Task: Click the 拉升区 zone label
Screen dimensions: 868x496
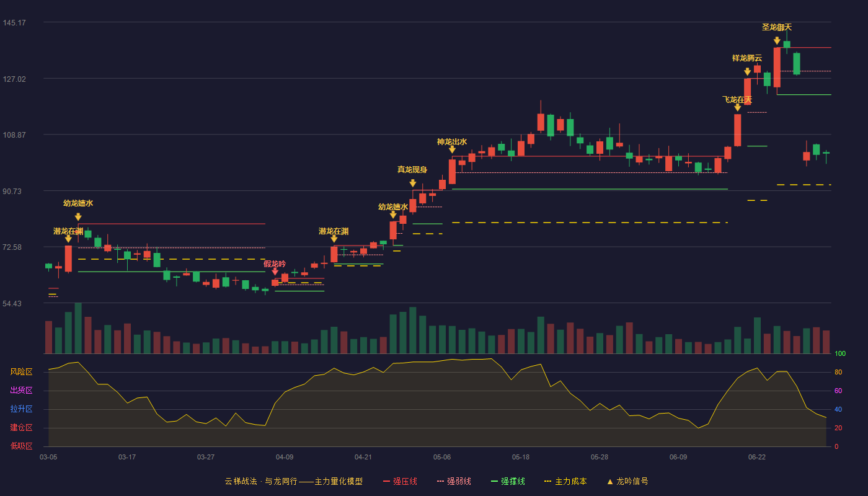Action: coord(21,409)
